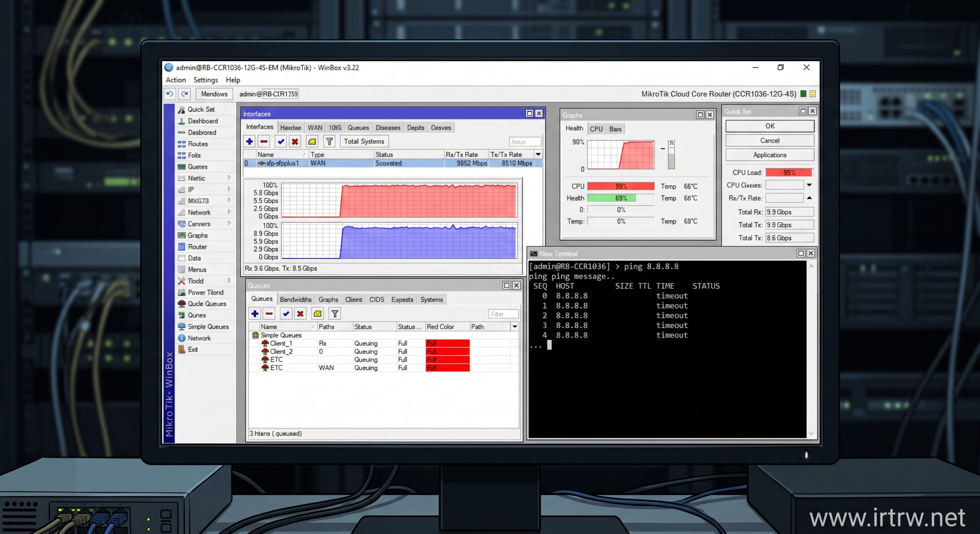
Task: Open the Queues table column dropdown
Action: point(515,327)
